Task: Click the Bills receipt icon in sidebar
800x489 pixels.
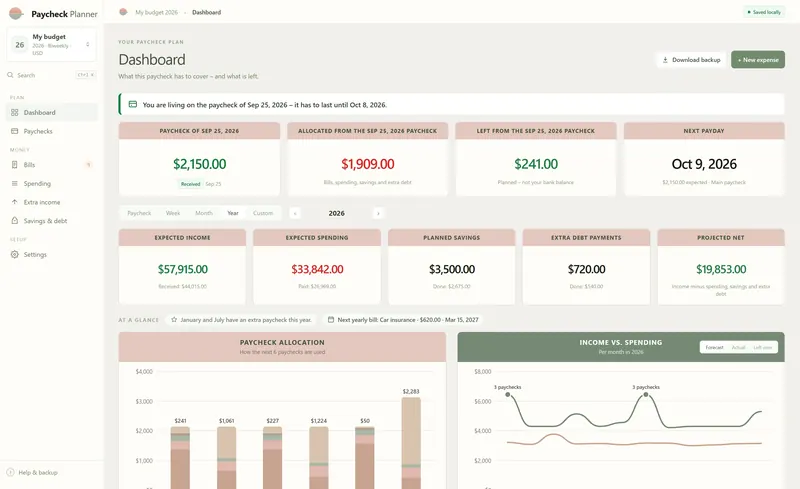Action: (x=14, y=165)
